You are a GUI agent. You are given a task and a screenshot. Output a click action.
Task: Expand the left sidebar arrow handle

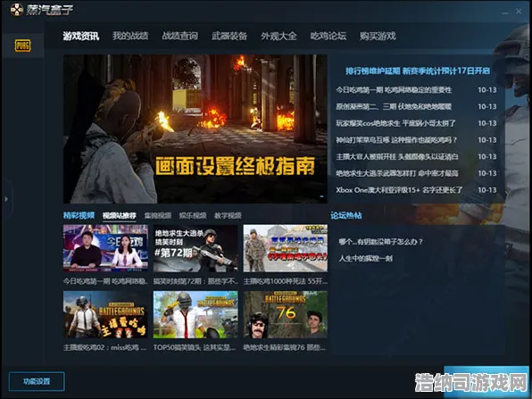coord(6,199)
